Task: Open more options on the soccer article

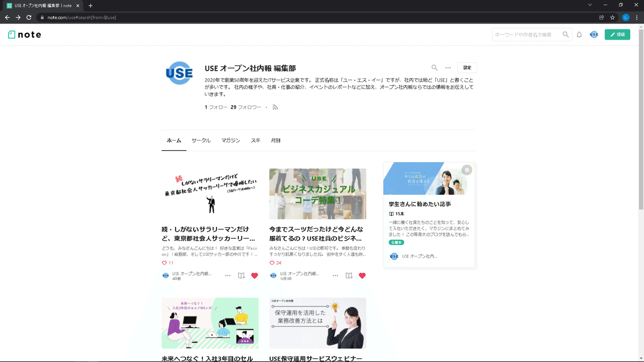Action: pos(228,276)
